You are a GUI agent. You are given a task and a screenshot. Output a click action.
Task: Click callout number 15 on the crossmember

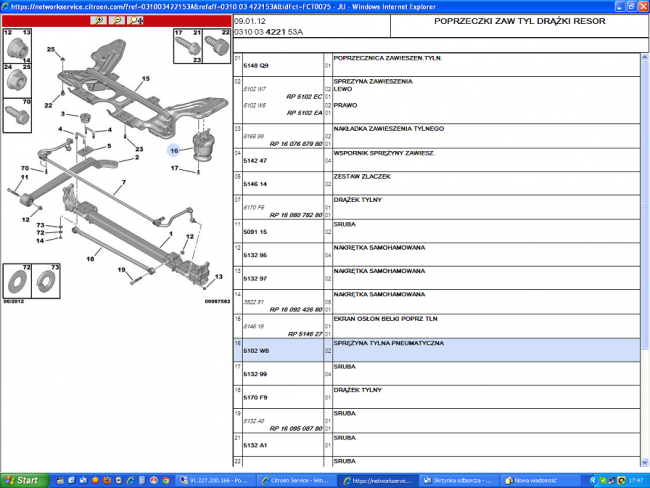(146, 78)
